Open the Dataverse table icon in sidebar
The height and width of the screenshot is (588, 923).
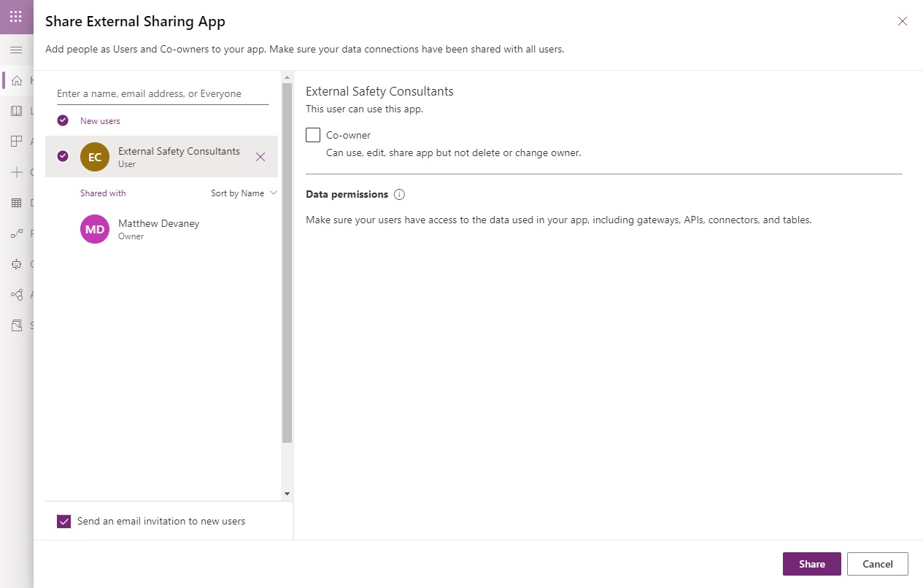(x=17, y=203)
